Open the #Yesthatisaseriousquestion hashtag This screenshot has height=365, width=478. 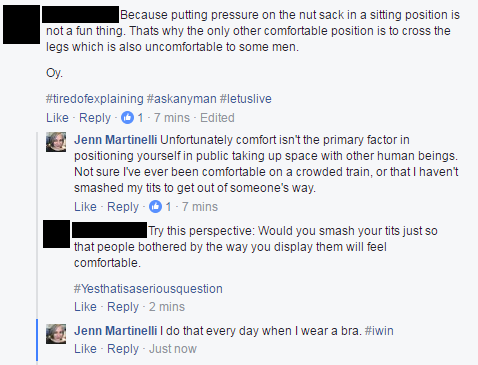point(148,289)
